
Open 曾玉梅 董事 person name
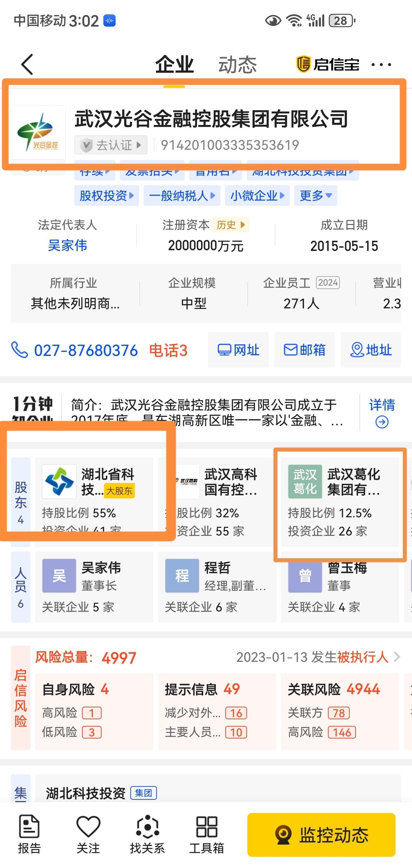coord(347,568)
